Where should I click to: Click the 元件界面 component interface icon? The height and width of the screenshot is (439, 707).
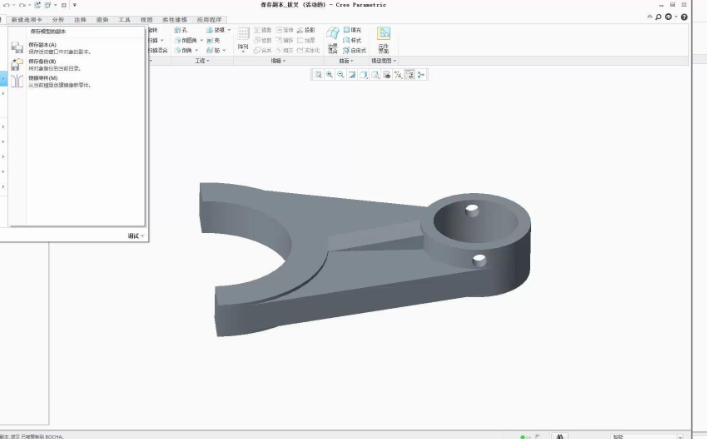click(x=384, y=38)
